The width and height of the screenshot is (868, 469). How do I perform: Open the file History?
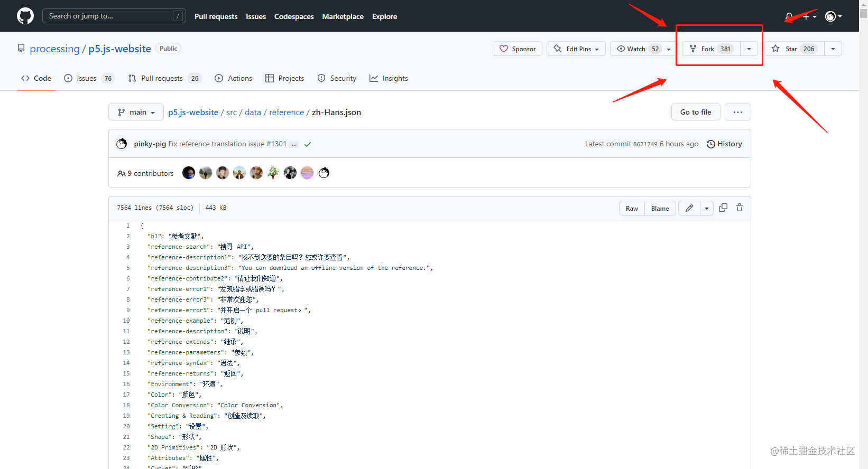tap(724, 144)
